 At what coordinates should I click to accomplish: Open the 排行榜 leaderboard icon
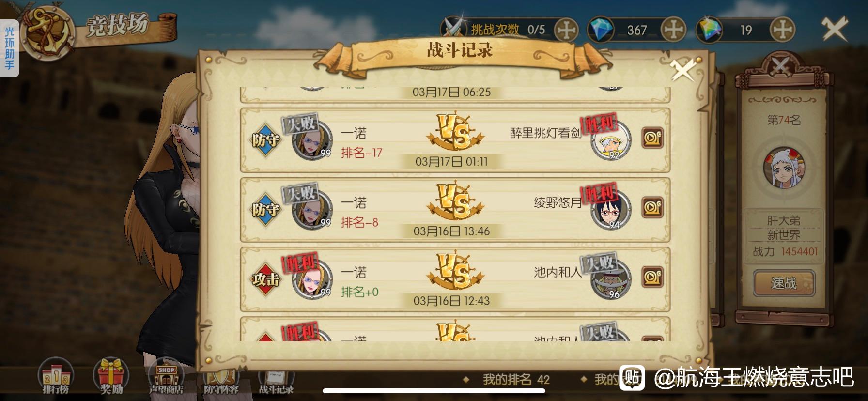click(x=56, y=376)
